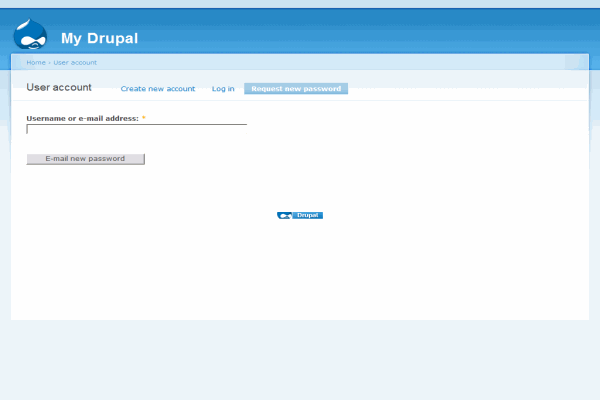
Task: Click the light blue background below content panel
Action: tap(300, 360)
